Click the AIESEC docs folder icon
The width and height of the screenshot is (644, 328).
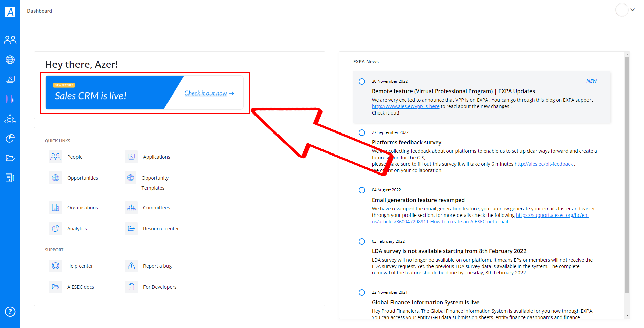[55, 287]
